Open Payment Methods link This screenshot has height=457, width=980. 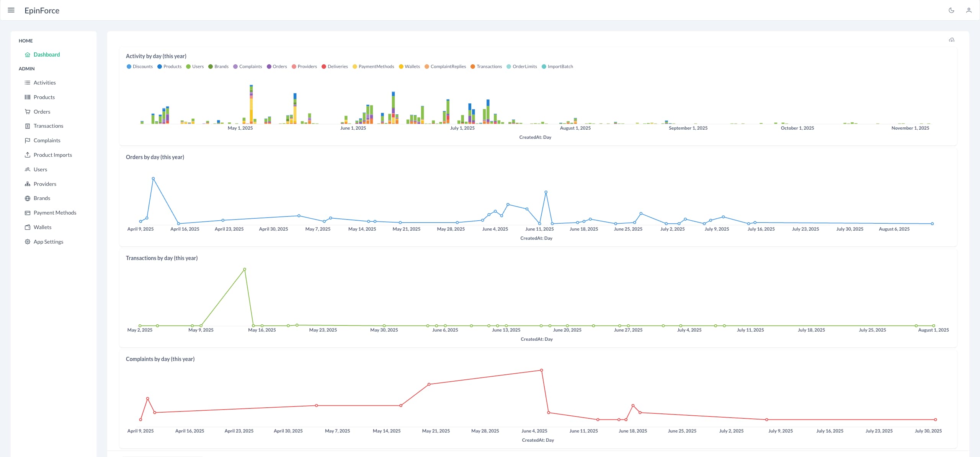[x=55, y=213]
